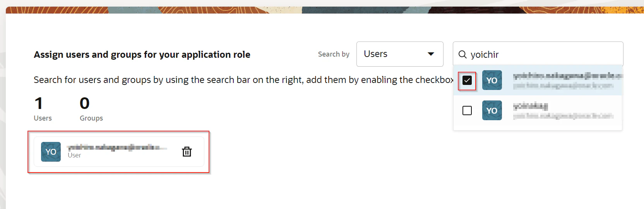Click the search field containing yoichir
Screen dimensions: 644x209
click(538, 54)
